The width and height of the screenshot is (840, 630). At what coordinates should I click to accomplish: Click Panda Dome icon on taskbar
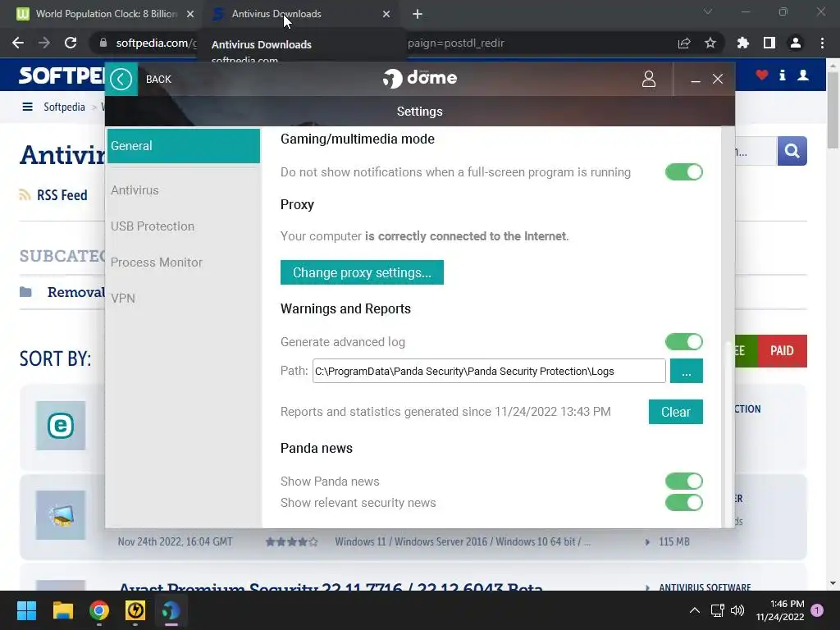pyautogui.click(x=171, y=610)
